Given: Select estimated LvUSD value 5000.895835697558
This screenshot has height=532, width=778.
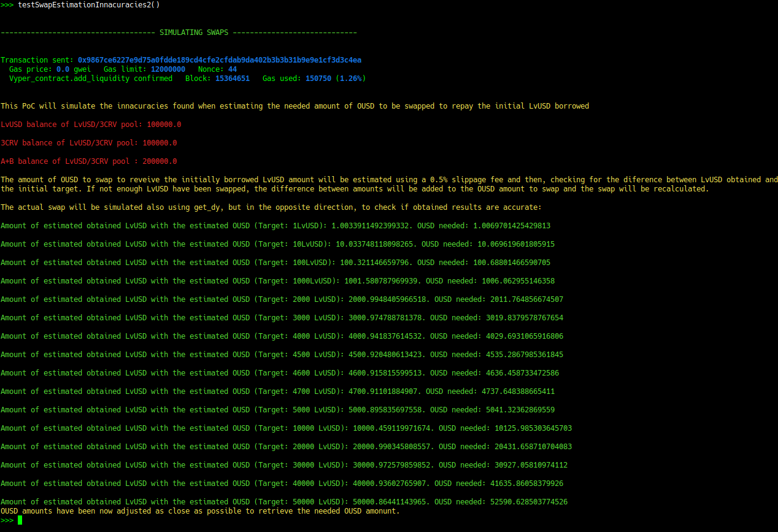Looking at the screenshot, I should (385, 410).
